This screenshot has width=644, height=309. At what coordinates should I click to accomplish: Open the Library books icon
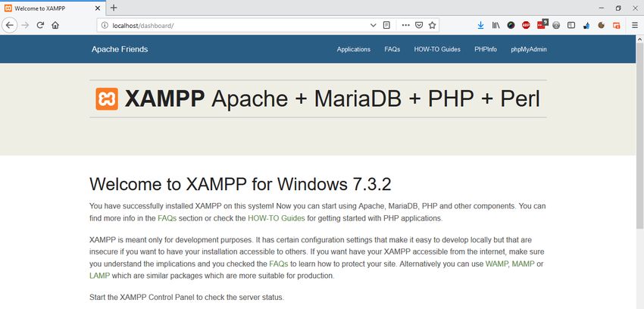[x=496, y=25]
